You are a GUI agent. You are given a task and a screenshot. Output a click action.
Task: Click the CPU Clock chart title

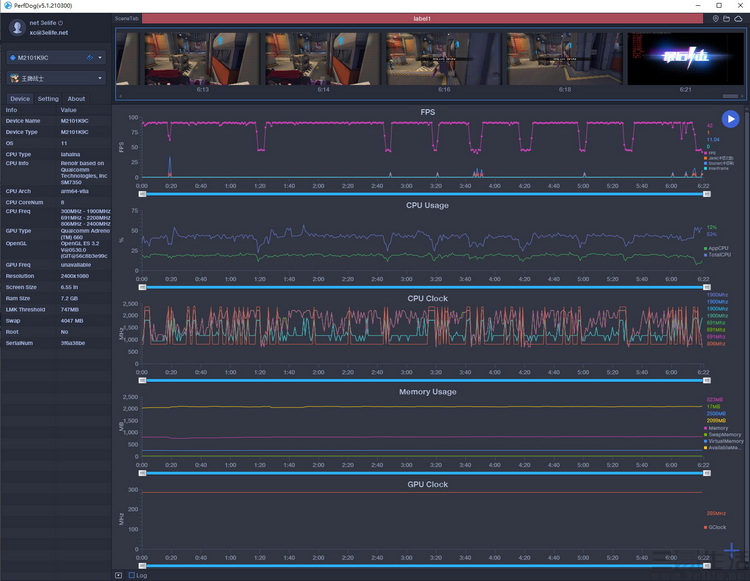(x=428, y=298)
